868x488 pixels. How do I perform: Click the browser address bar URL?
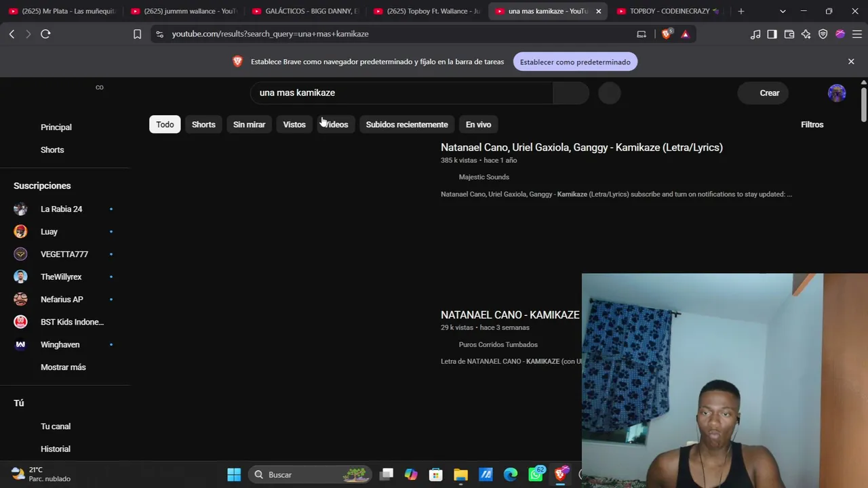(271, 34)
